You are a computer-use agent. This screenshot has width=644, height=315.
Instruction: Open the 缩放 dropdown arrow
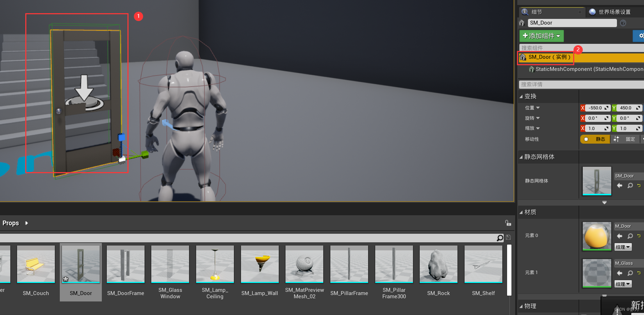538,128
